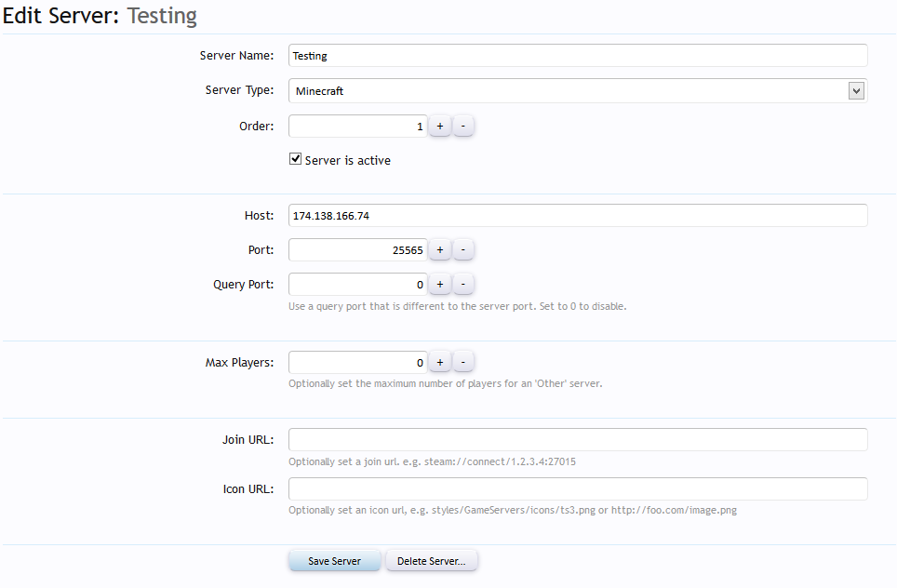897x588 pixels.
Task: Raise the Query Port with plus button
Action: click(x=440, y=284)
